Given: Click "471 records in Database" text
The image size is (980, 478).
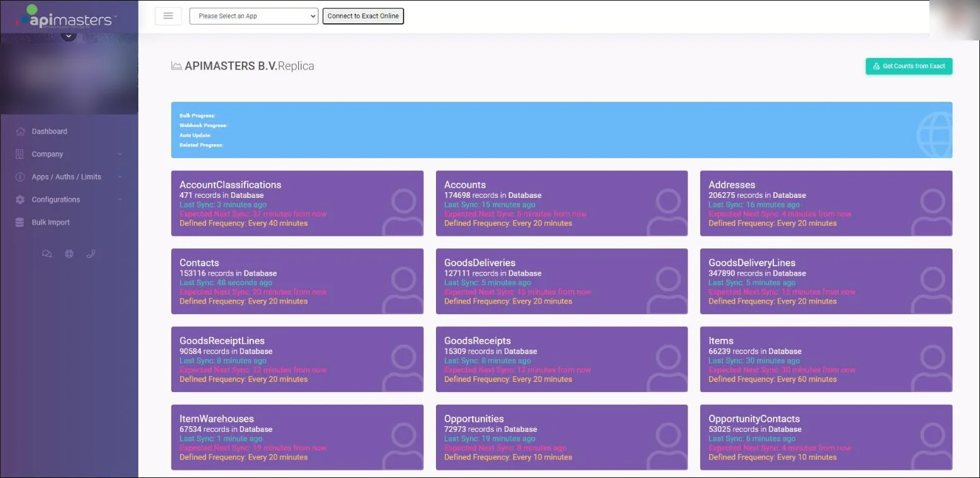Looking at the screenshot, I should pos(222,195).
